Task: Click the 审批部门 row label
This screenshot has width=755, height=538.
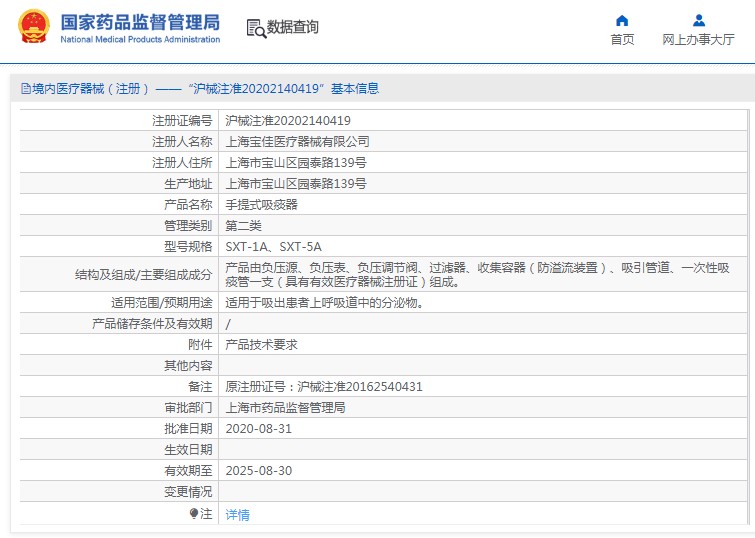Action: click(188, 408)
